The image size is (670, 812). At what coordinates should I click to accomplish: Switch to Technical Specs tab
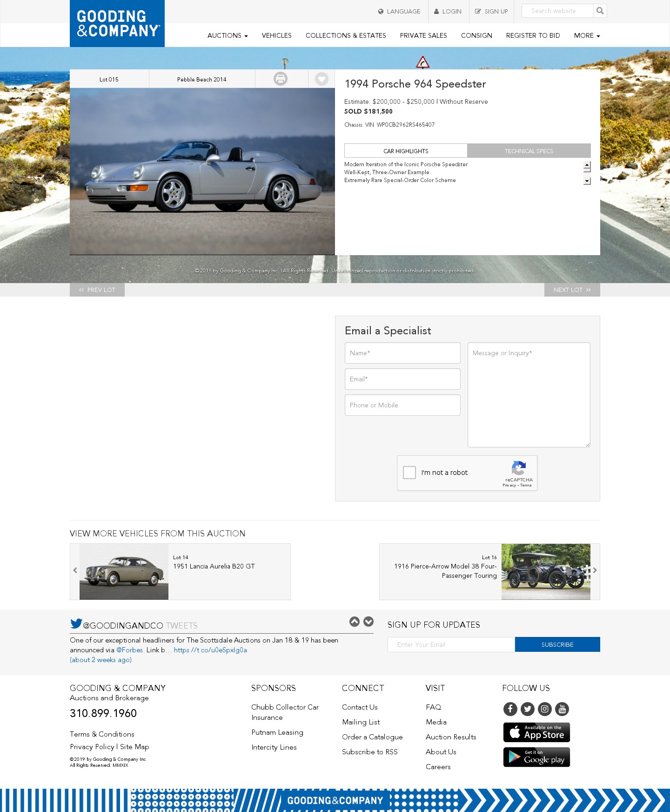point(529,151)
